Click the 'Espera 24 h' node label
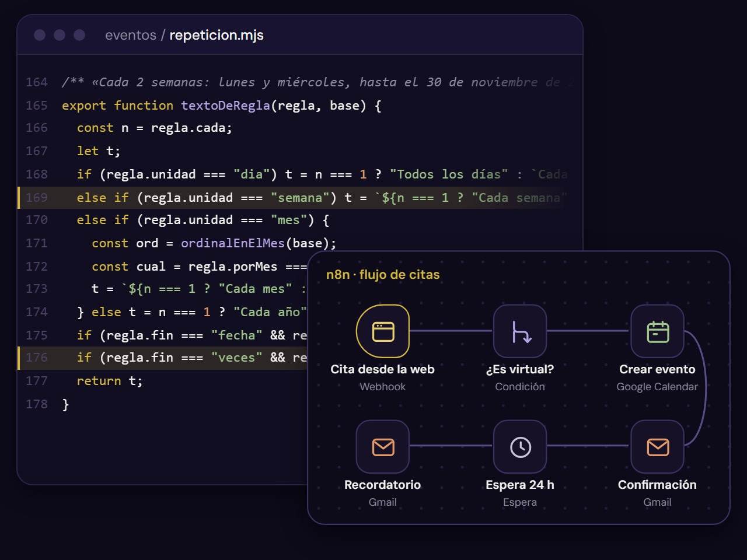Viewport: 747px width, 560px height. (x=520, y=485)
